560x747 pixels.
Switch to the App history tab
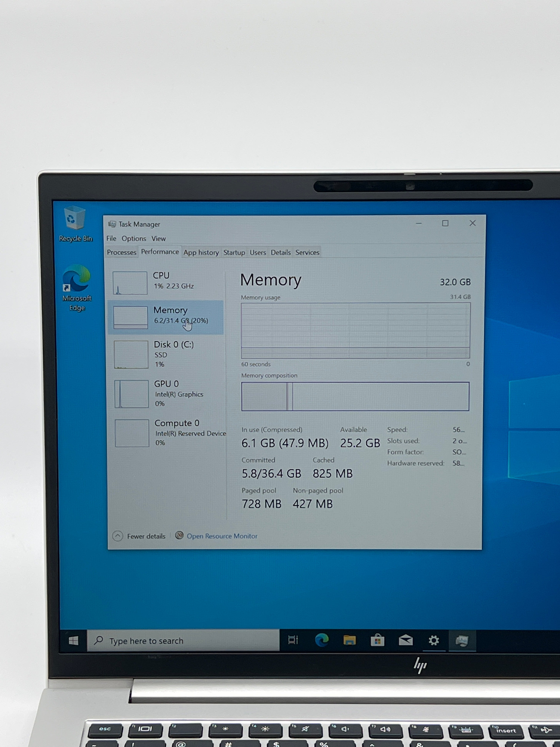click(201, 253)
